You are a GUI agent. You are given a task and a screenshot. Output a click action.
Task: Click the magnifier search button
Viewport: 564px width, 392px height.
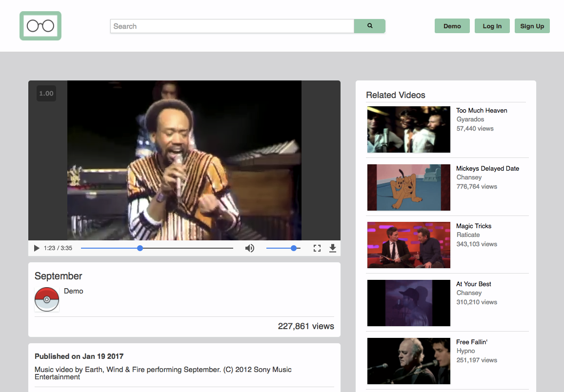coord(369,26)
